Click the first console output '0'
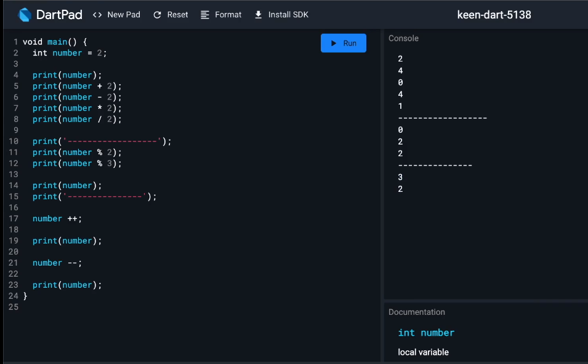The height and width of the screenshot is (364, 588). tap(400, 82)
